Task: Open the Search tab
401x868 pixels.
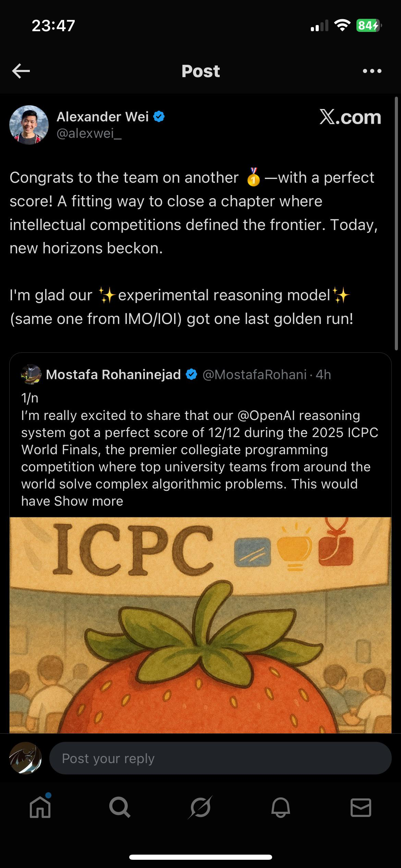Action: click(x=120, y=808)
